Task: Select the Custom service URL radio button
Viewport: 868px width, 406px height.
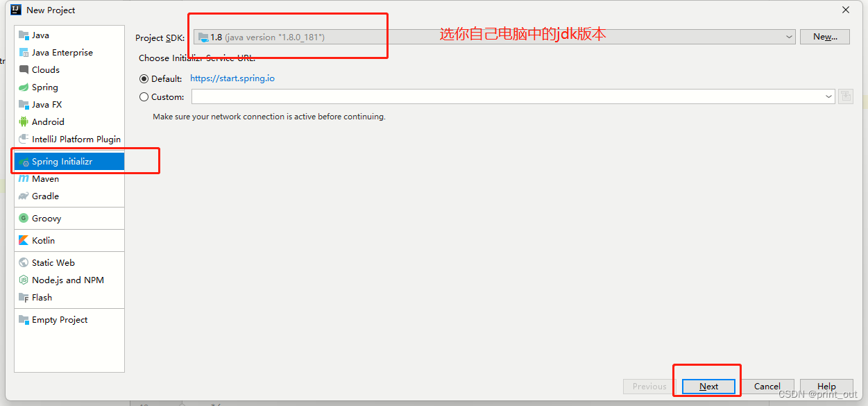Action: tap(144, 97)
